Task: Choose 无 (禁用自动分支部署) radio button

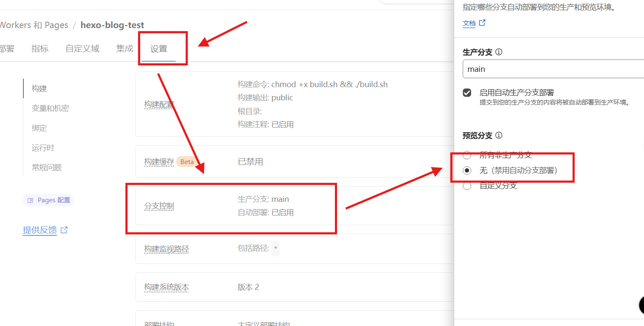Action: (467, 170)
